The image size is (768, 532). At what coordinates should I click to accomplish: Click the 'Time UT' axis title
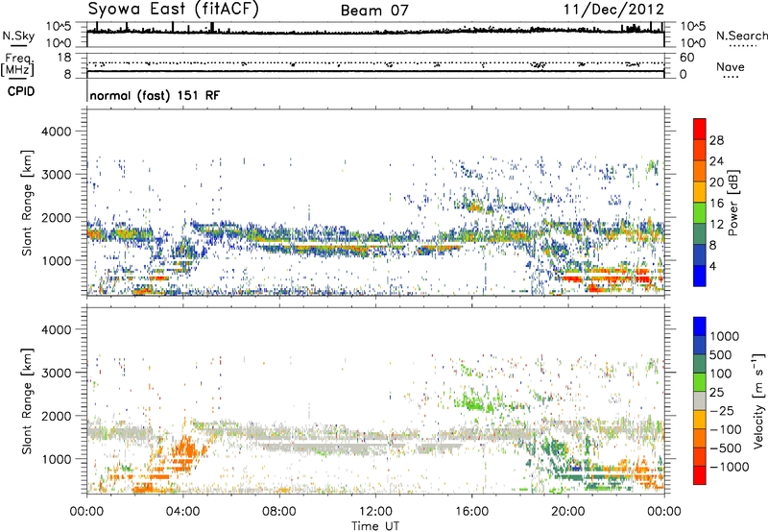click(x=375, y=526)
